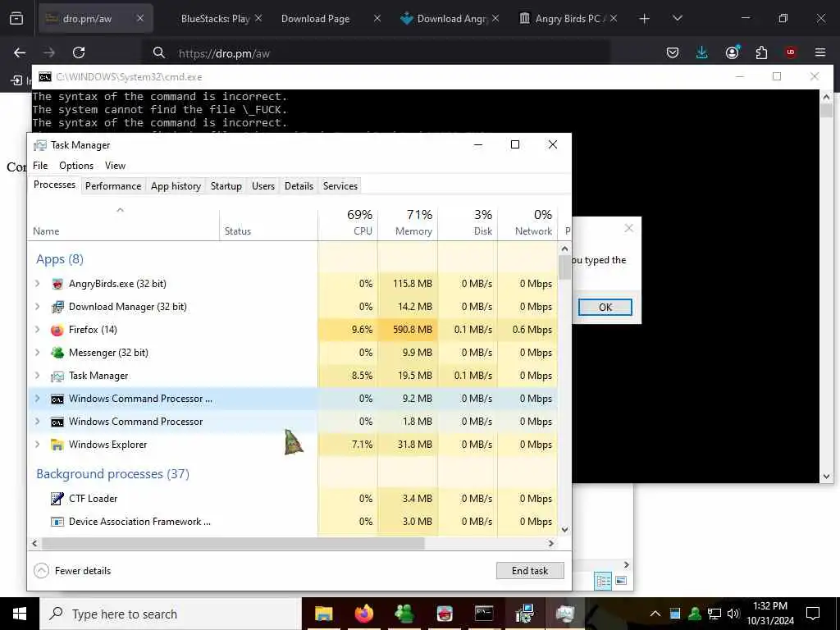This screenshot has height=630, width=840.
Task: Click the cmd window scroll down arrow
Action: pyautogui.click(x=826, y=477)
